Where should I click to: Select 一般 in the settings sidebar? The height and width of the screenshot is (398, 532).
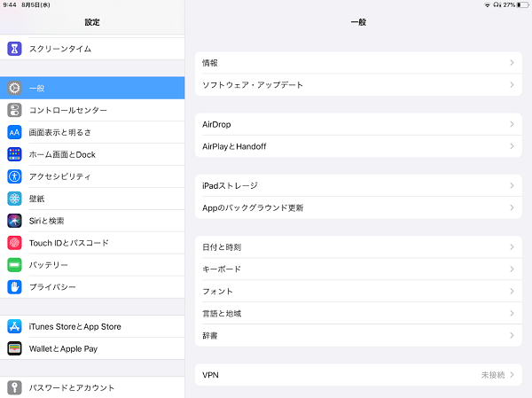tap(92, 89)
